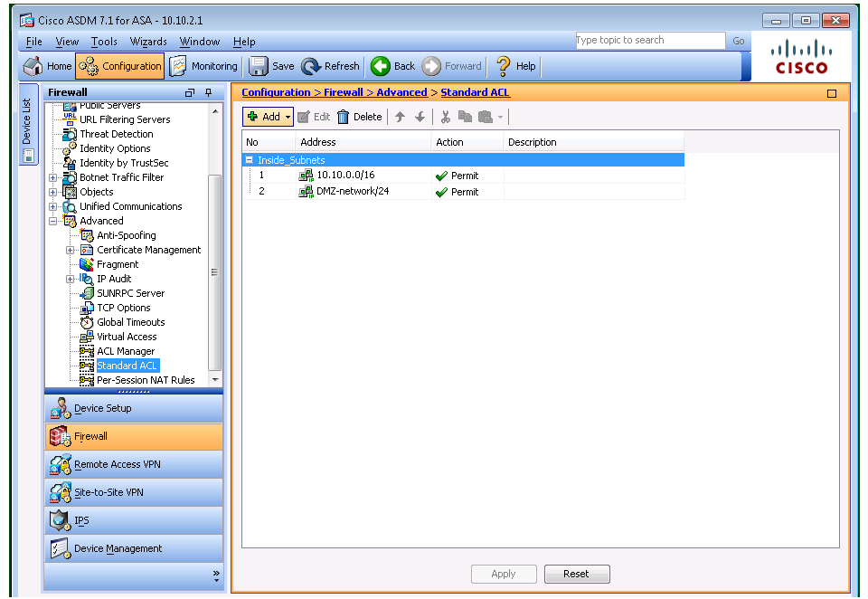
Task: Click the cut scissors icon
Action: point(445,117)
